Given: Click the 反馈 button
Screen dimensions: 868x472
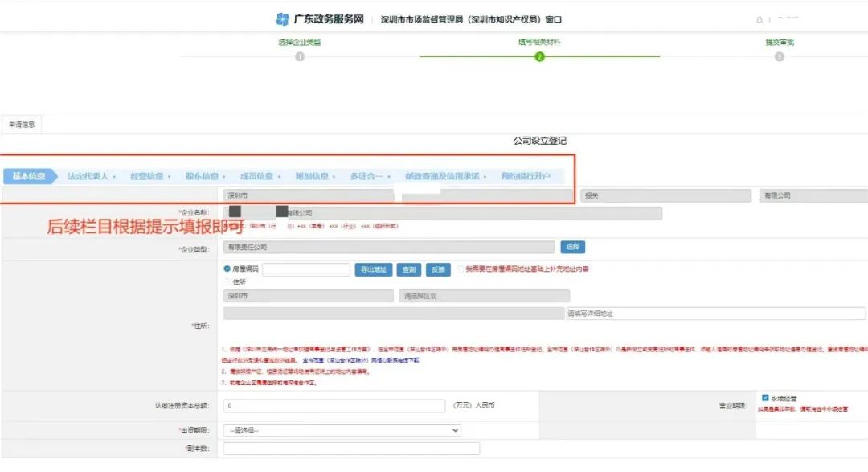Looking at the screenshot, I should tap(437, 269).
